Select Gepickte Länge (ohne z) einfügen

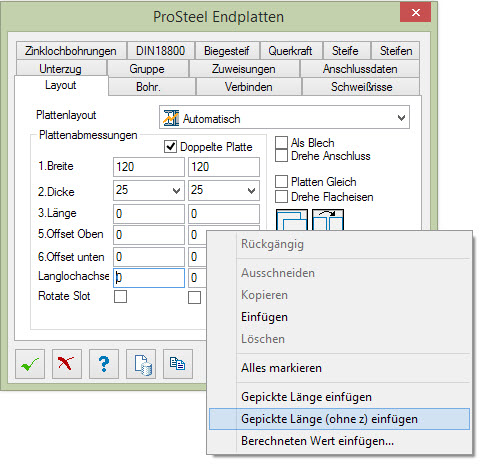[x=339, y=419]
